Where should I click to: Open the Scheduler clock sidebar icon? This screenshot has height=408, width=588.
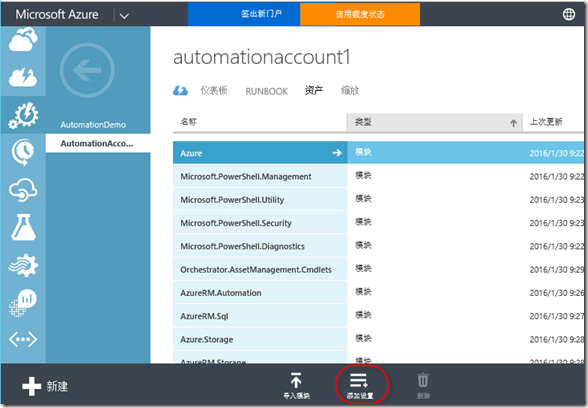(23, 152)
